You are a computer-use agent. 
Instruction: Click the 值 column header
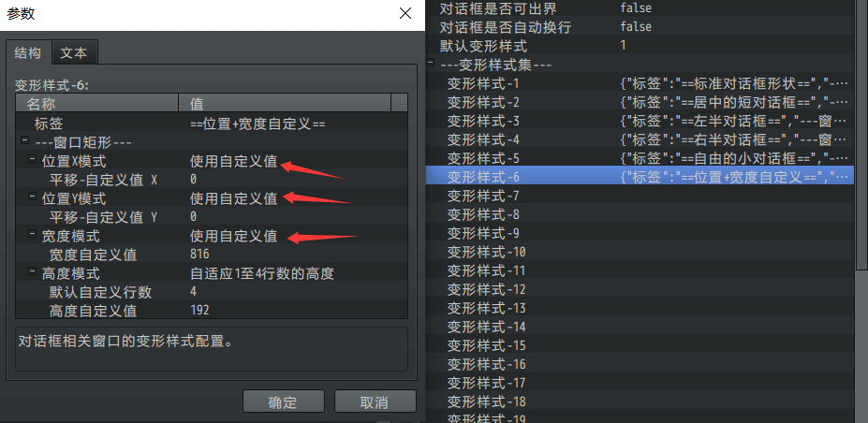point(285,103)
